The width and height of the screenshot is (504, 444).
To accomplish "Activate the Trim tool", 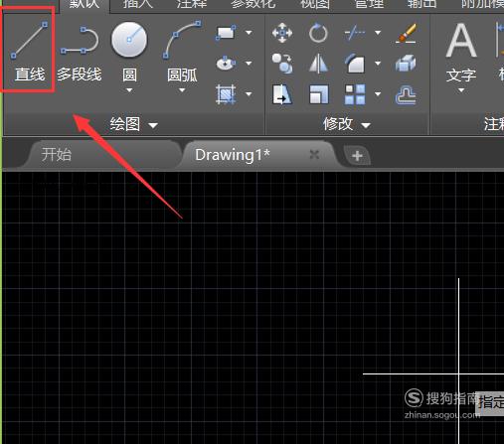I will (x=355, y=33).
